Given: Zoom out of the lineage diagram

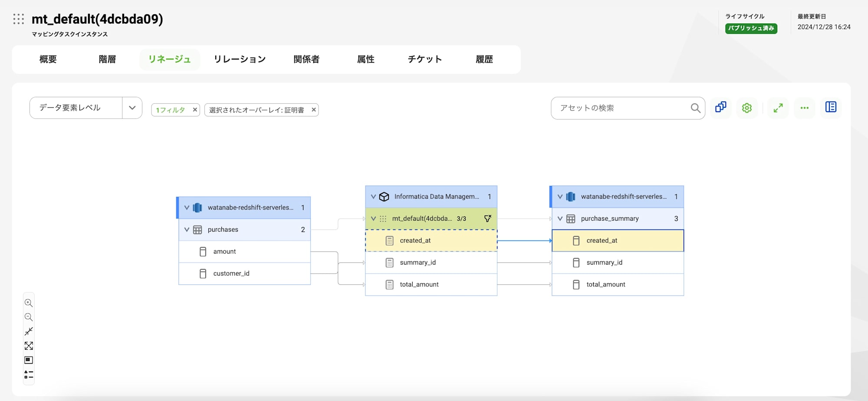Looking at the screenshot, I should 29,317.
